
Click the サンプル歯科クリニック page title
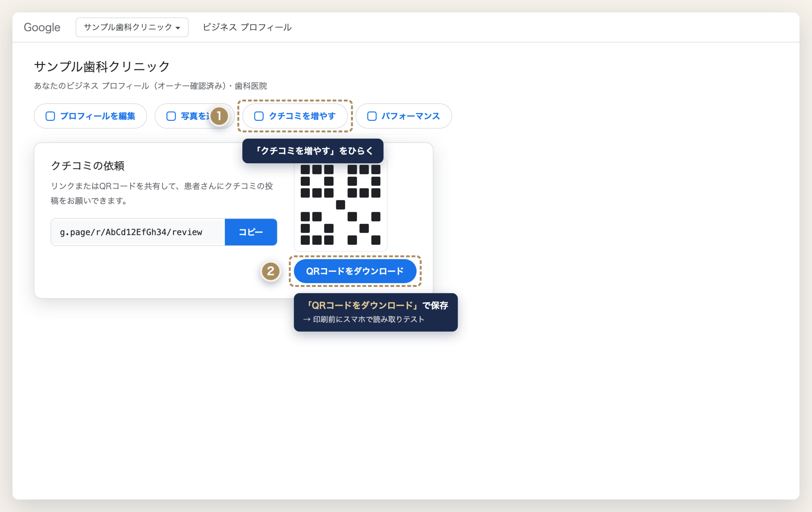(x=102, y=66)
